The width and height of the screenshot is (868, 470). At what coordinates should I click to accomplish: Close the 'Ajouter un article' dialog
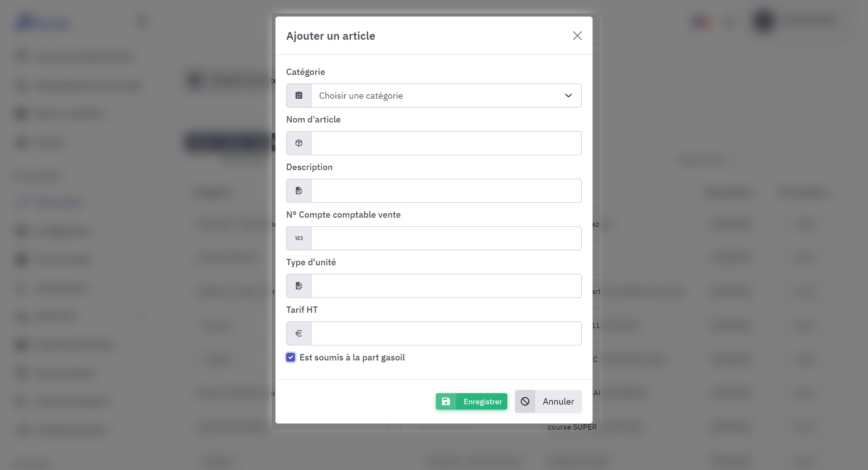[x=577, y=36]
